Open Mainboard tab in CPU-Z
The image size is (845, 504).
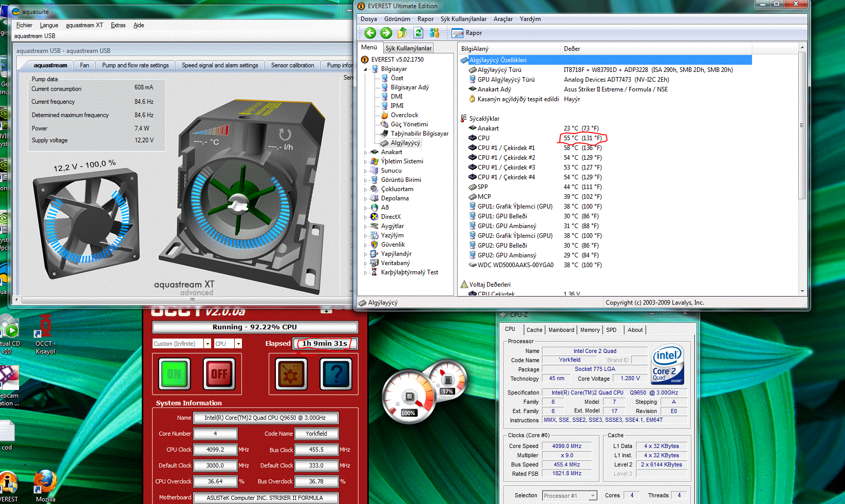pos(561,330)
